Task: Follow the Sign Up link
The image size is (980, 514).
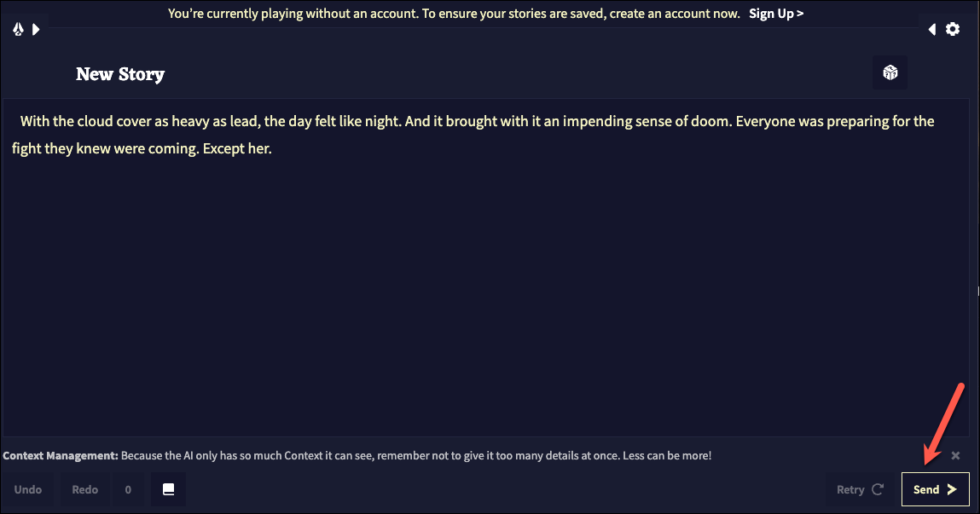Action: [775, 14]
